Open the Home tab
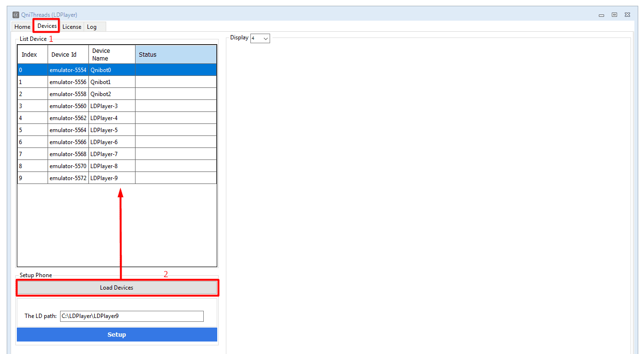This screenshot has width=644, height=354. pos(22,27)
